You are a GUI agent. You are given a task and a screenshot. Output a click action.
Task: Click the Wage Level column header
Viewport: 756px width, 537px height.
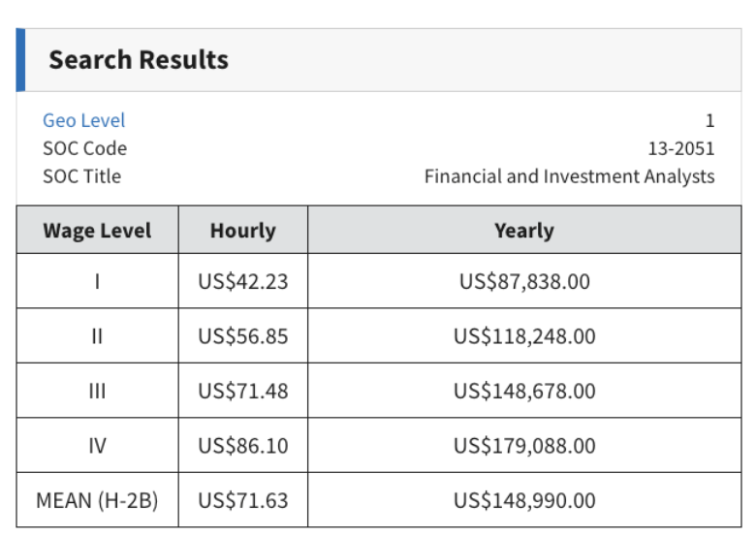[x=97, y=231]
